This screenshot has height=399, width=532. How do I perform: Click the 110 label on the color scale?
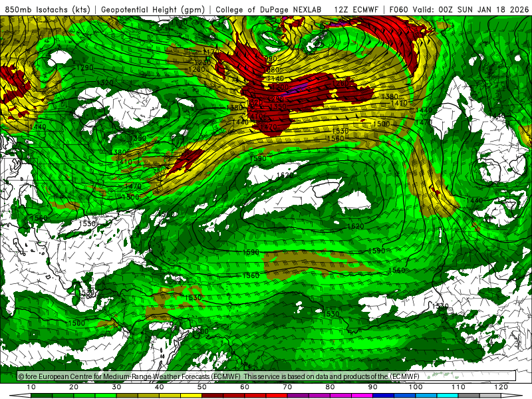coord(458,387)
